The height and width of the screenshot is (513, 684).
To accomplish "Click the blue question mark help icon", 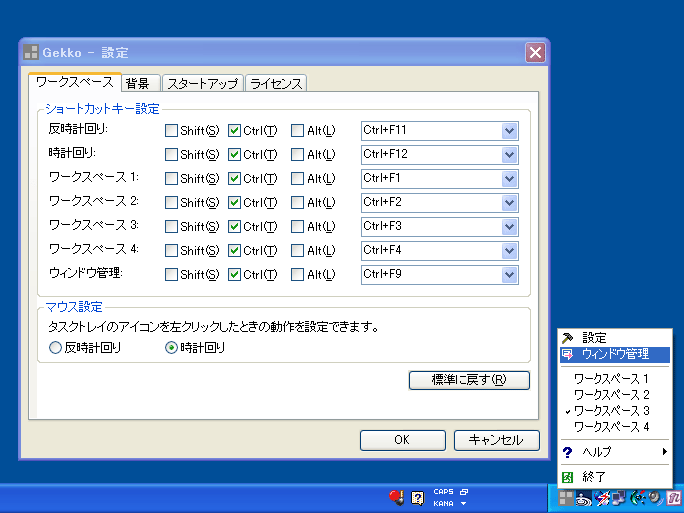I will pos(568,452).
